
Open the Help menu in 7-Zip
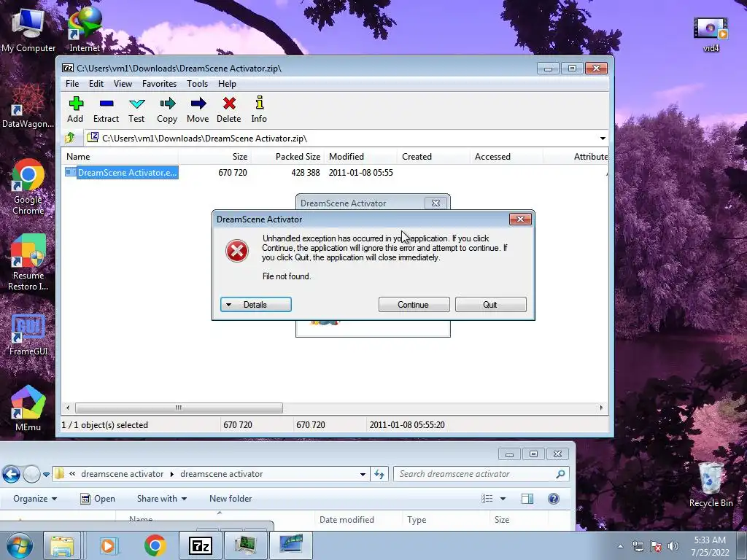click(x=228, y=84)
